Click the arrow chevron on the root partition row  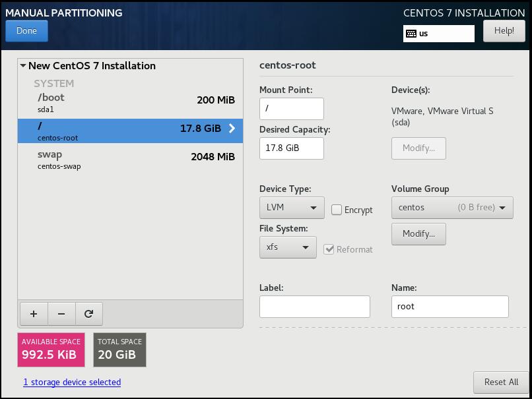click(x=232, y=128)
